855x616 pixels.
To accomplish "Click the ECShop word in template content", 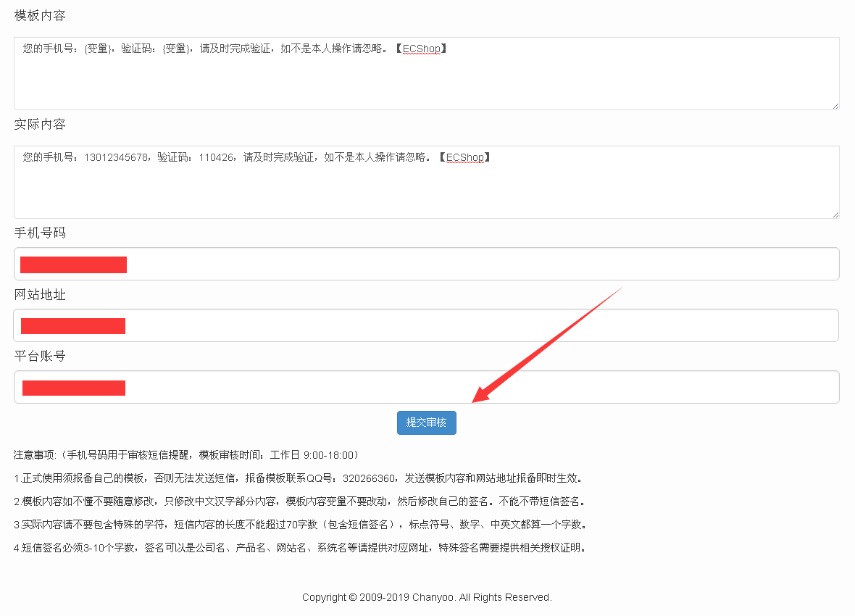I will (x=421, y=49).
